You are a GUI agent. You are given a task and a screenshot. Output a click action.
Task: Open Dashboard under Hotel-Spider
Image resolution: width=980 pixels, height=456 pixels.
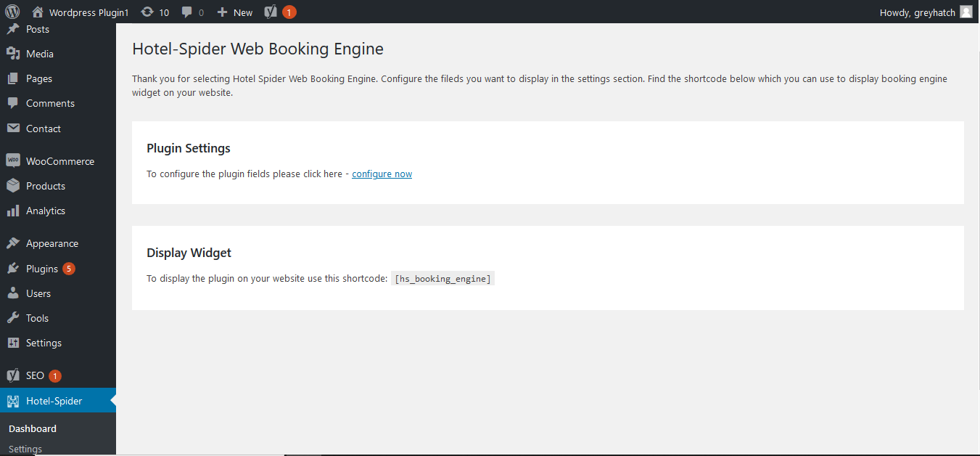coord(33,428)
